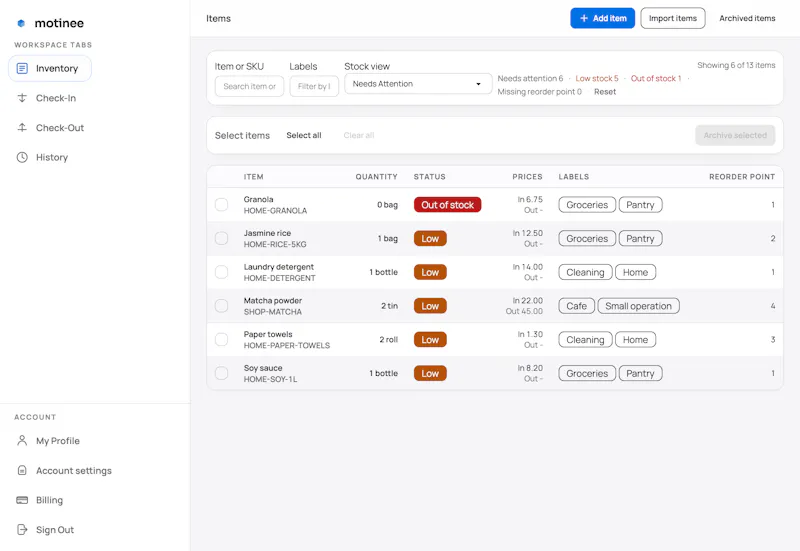Click Soy sauce's Groceries label
This screenshot has height=551, width=800.
tap(587, 373)
